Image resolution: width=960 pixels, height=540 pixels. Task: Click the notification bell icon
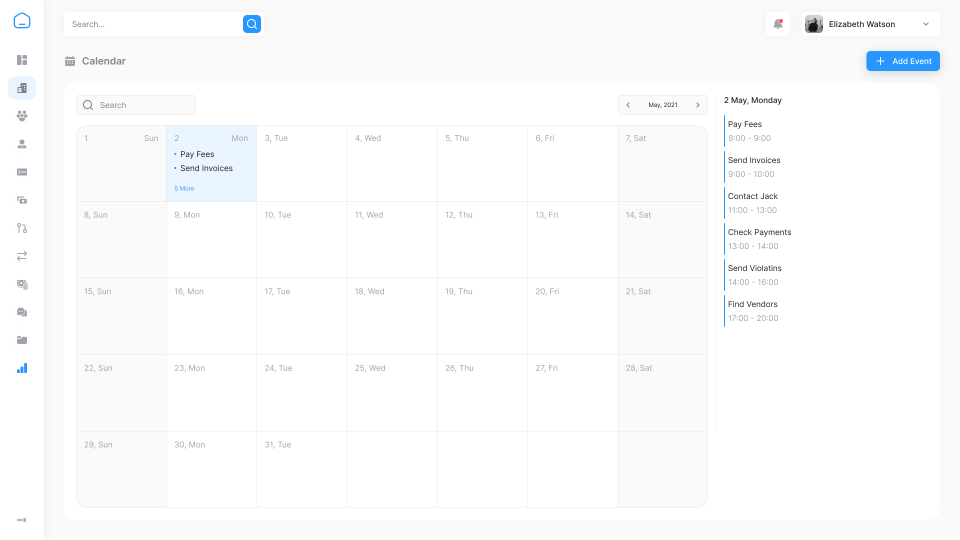coord(778,24)
